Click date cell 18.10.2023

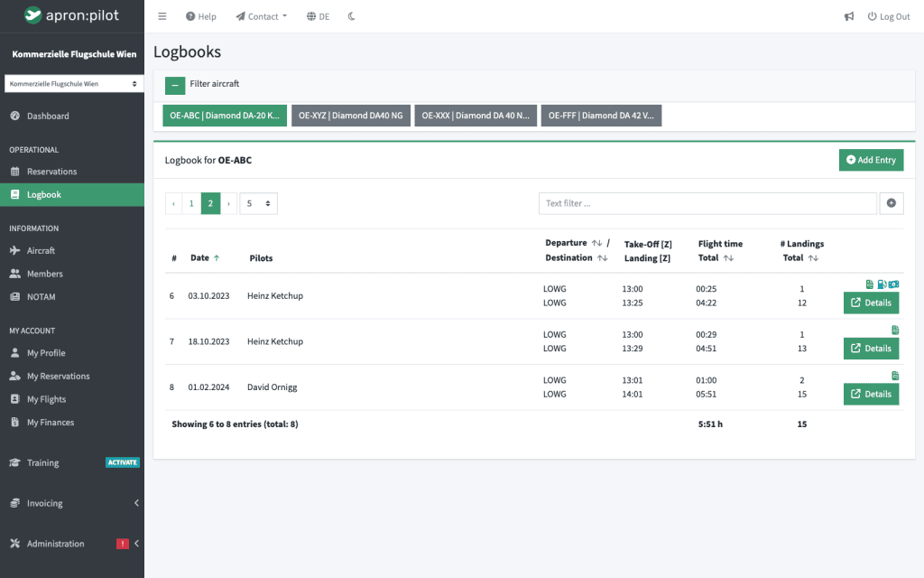click(x=208, y=341)
